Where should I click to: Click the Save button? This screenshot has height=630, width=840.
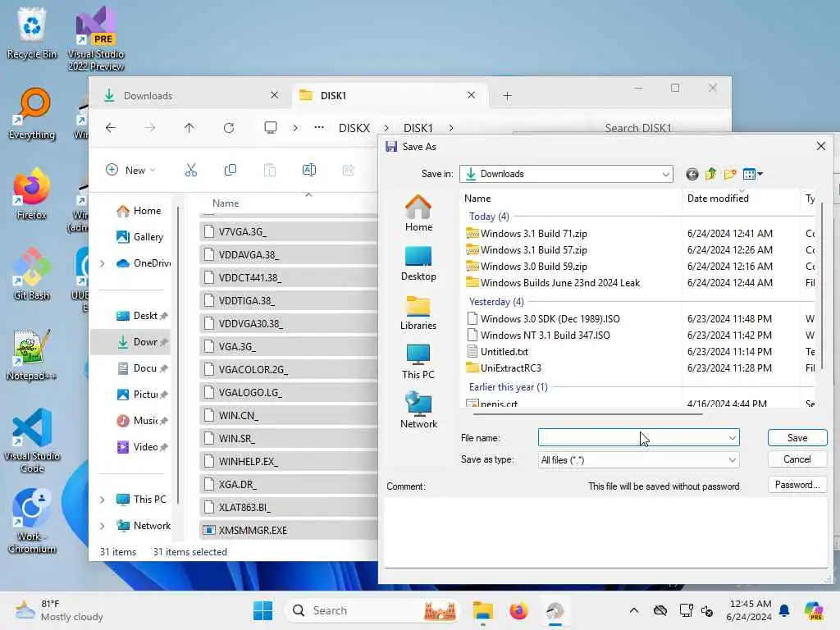[797, 438]
